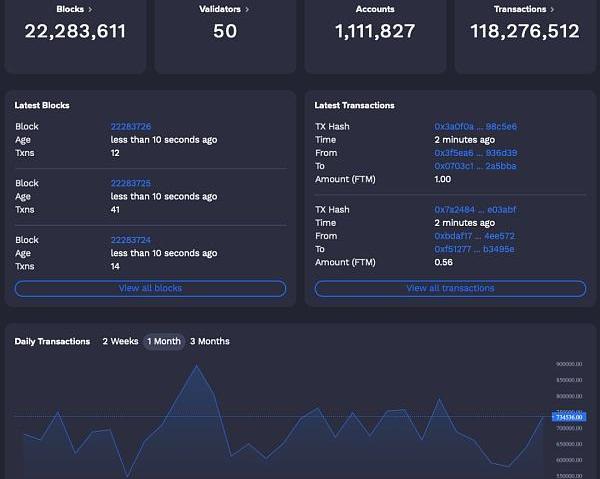
Task: Open block 22283725 details
Action: click(x=131, y=184)
